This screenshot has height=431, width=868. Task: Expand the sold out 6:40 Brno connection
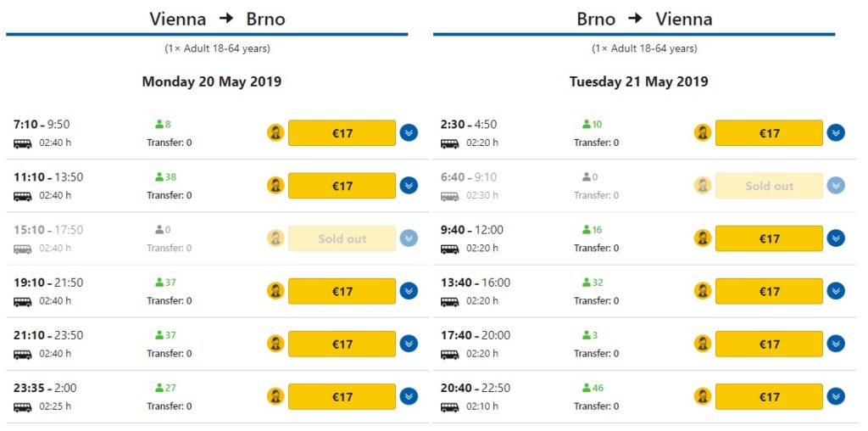[836, 185]
